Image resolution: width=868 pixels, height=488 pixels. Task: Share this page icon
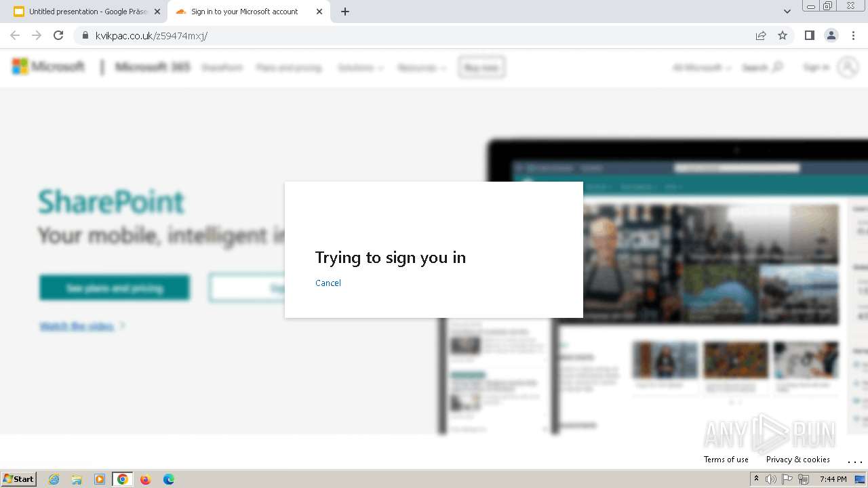point(761,35)
